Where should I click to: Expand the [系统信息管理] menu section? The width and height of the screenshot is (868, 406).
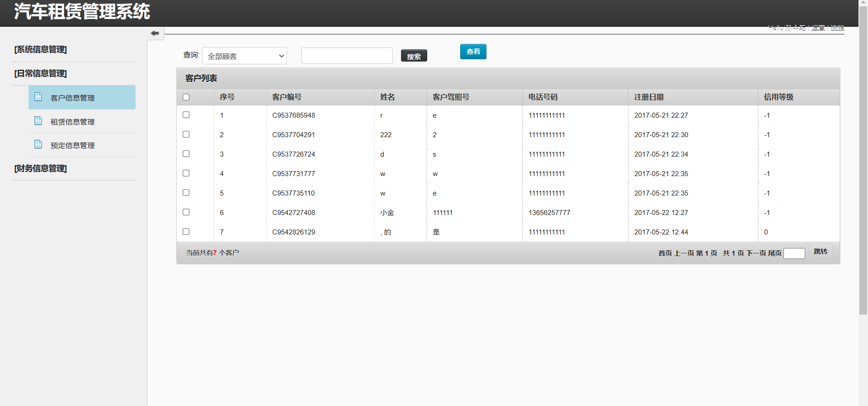pos(40,49)
